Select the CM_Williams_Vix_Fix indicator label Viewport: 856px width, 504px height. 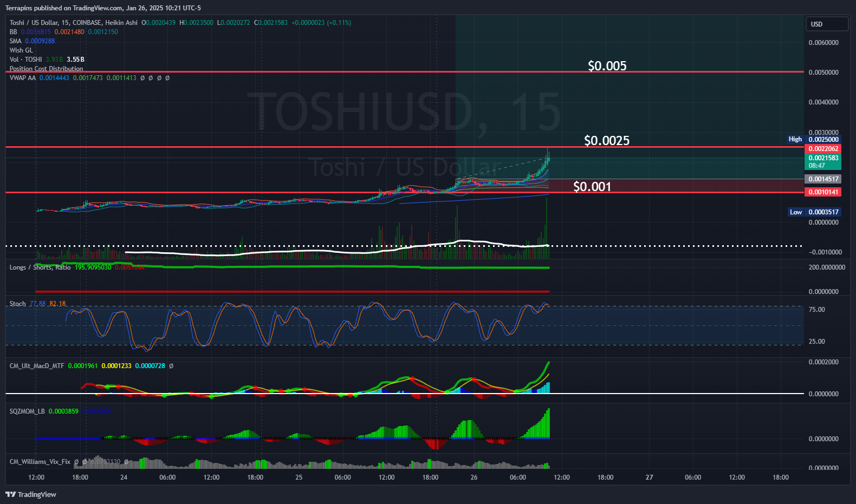point(40,462)
